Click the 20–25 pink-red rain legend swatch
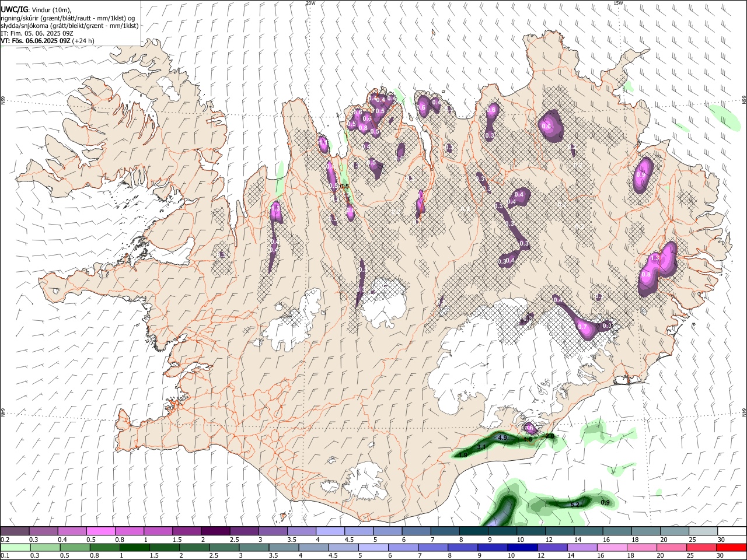This screenshot has width=747, height=560. point(671,548)
